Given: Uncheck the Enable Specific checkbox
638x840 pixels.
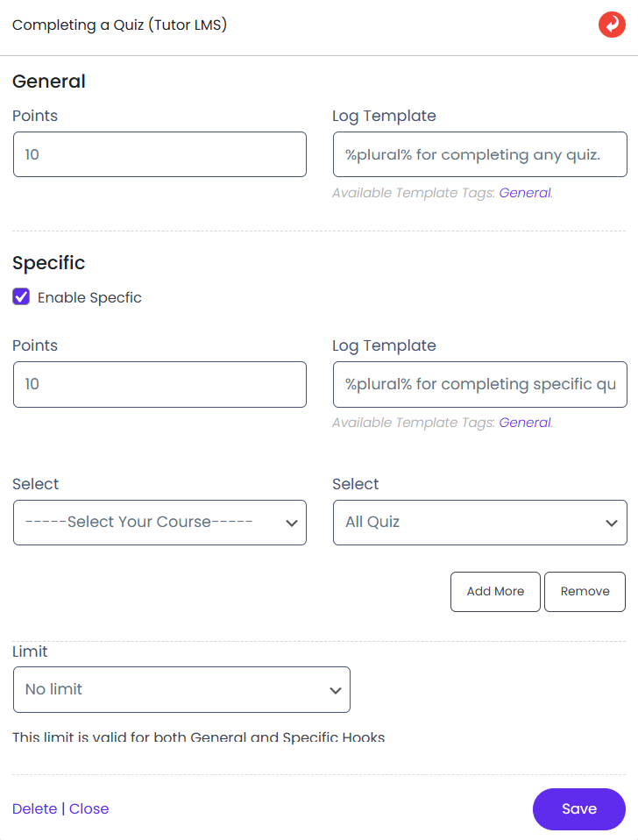Looking at the screenshot, I should [x=21, y=297].
